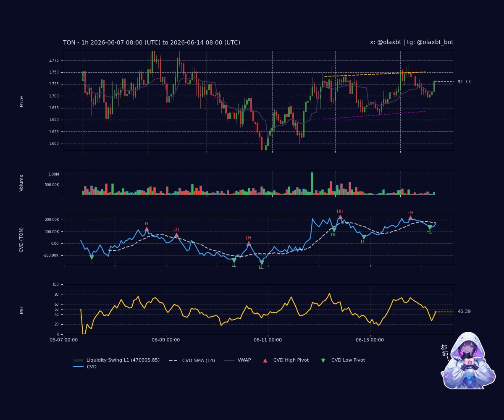
Task: Click the green CVD Low Pivot legend triangle
Action: click(323, 360)
